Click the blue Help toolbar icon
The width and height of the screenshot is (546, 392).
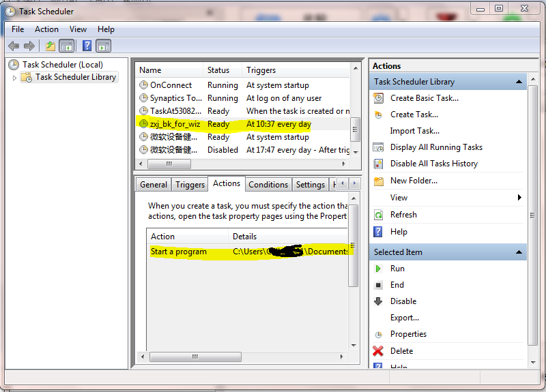tap(87, 46)
